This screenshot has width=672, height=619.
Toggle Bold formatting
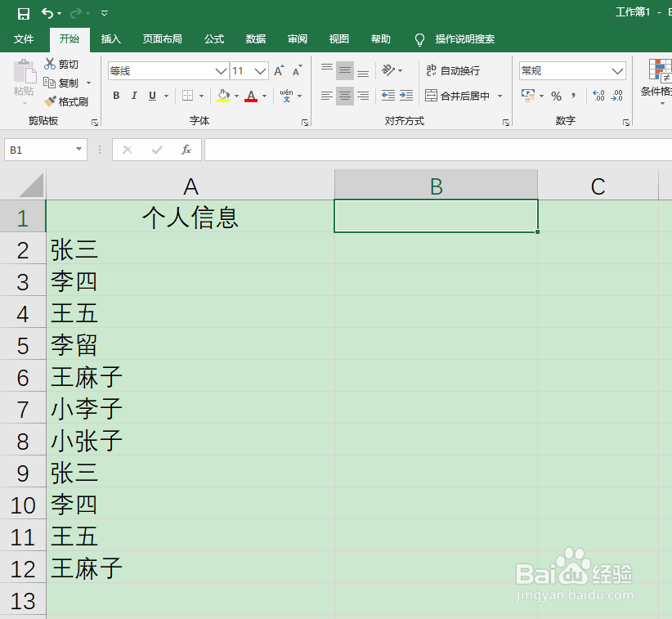click(x=116, y=96)
